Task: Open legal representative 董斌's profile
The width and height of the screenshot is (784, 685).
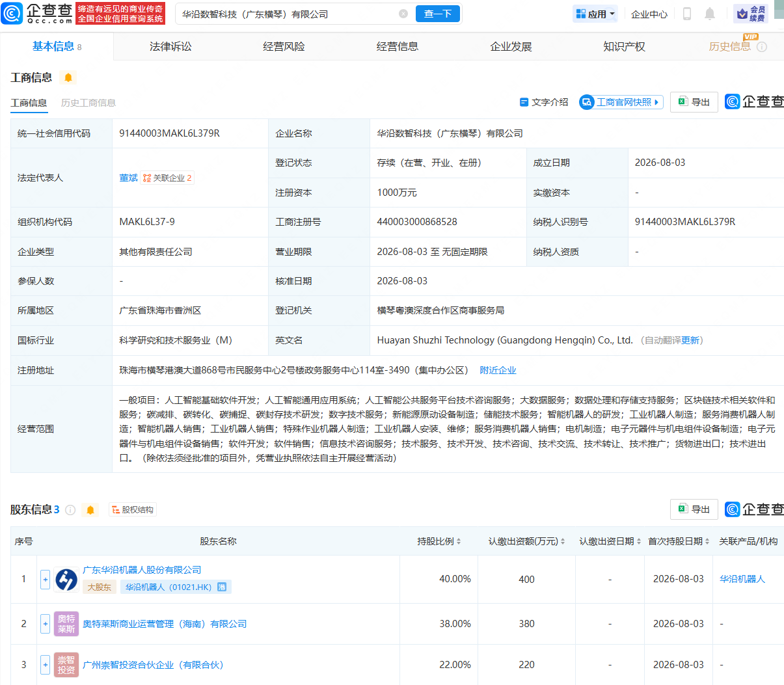Action: tap(128, 178)
